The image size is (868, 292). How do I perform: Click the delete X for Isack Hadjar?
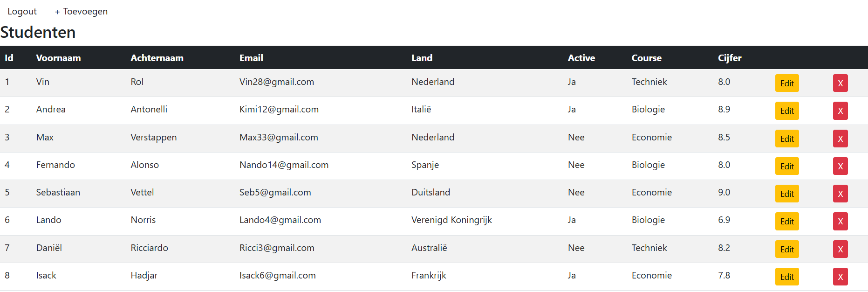(840, 277)
